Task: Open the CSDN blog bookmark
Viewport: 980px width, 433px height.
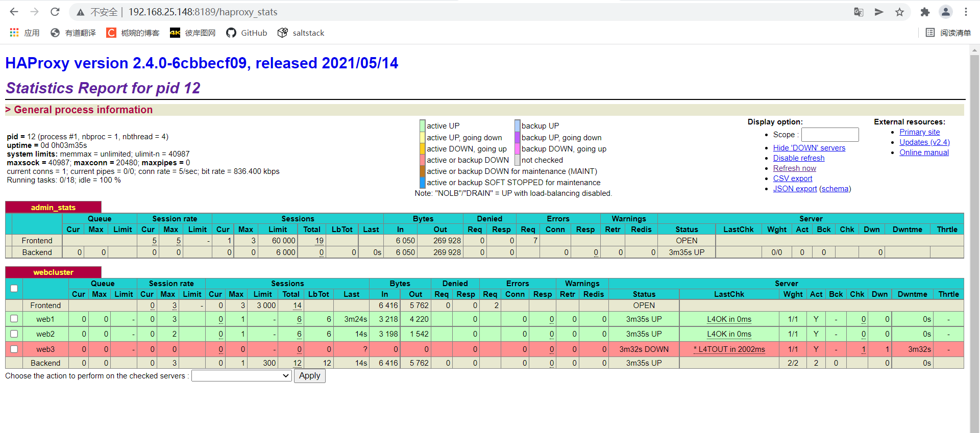Action: point(133,33)
